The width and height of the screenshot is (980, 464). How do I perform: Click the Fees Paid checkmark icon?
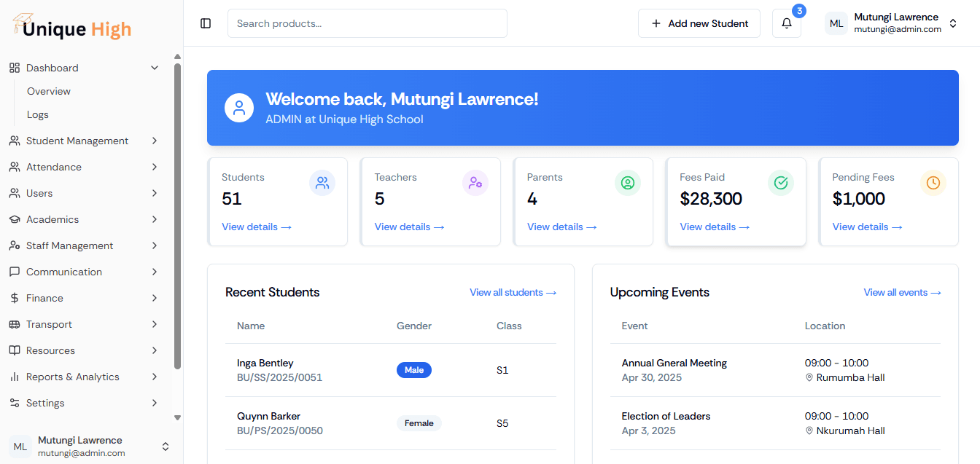click(x=781, y=183)
